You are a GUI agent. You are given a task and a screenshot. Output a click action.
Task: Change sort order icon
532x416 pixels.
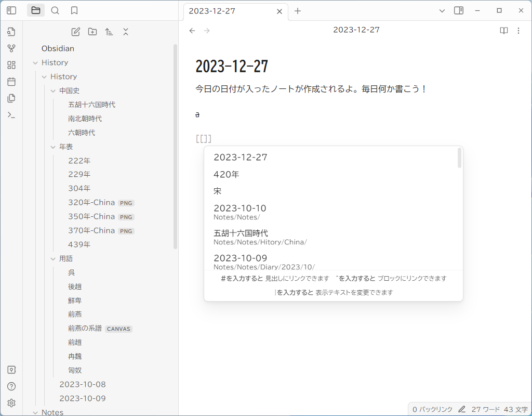(109, 32)
